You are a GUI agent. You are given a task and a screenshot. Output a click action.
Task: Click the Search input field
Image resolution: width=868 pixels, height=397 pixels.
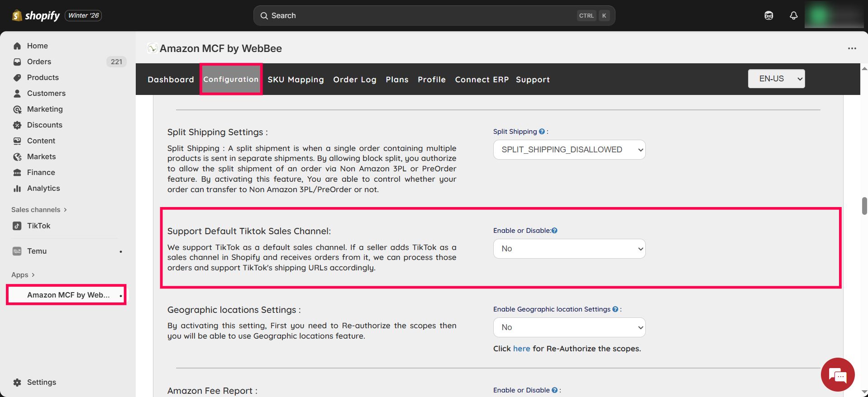coord(421,15)
